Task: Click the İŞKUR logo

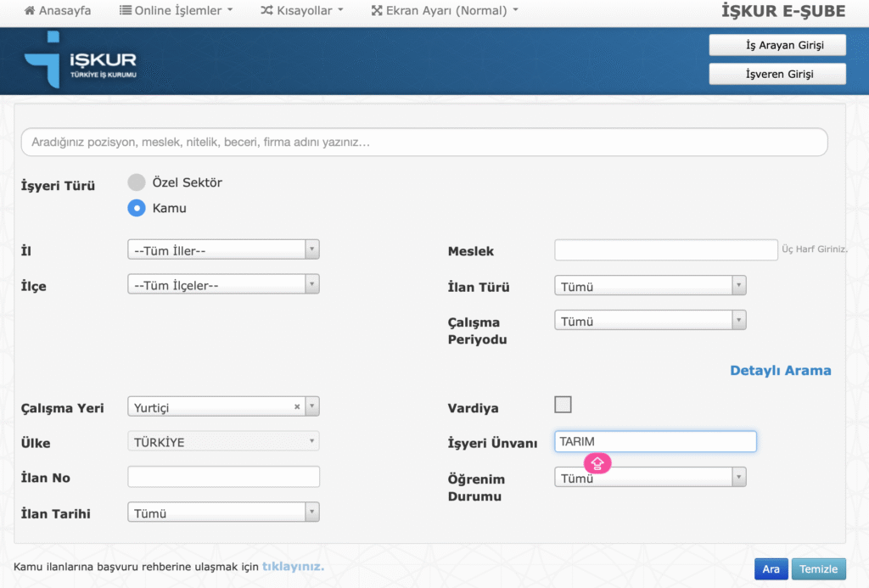Action: (81, 61)
